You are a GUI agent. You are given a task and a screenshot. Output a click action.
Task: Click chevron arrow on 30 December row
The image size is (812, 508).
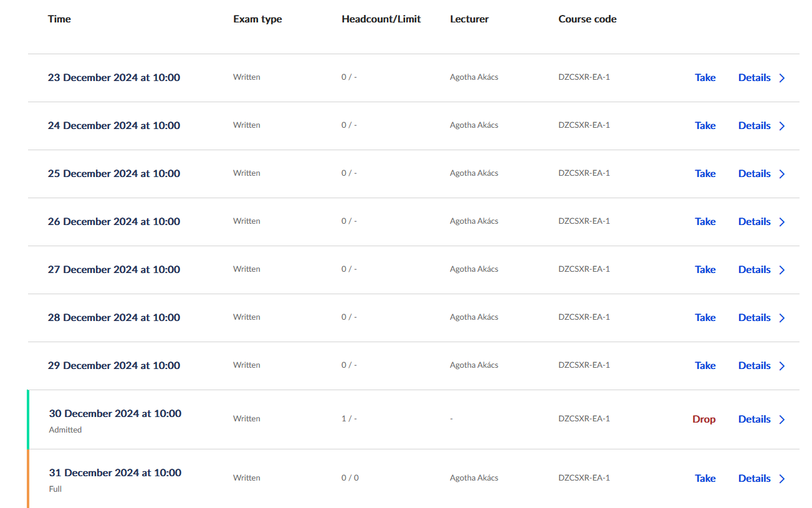click(782, 419)
